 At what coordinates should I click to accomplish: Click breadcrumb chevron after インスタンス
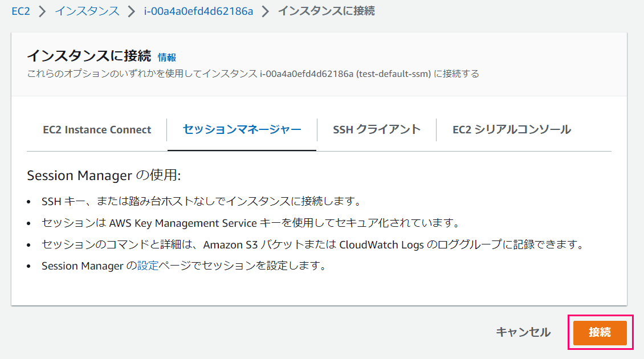point(132,11)
